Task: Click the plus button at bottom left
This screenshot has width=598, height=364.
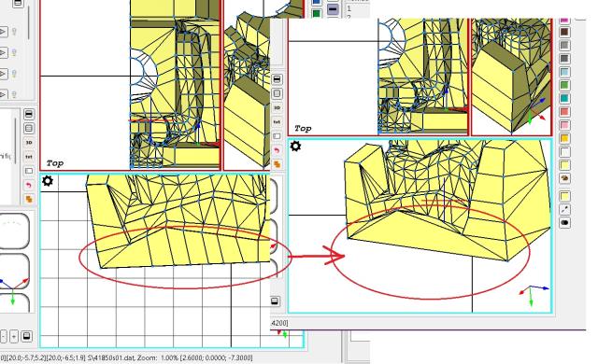Action: (14, 337)
